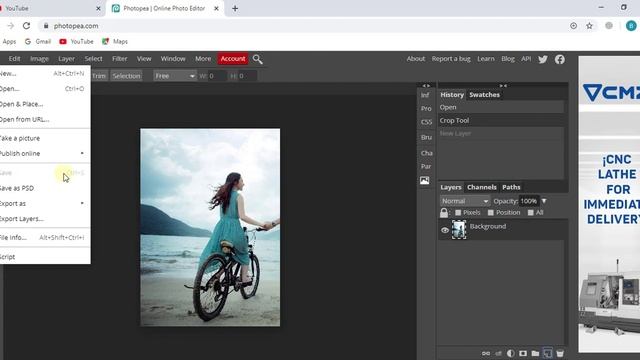Create a new layer icon

pyautogui.click(x=547, y=353)
